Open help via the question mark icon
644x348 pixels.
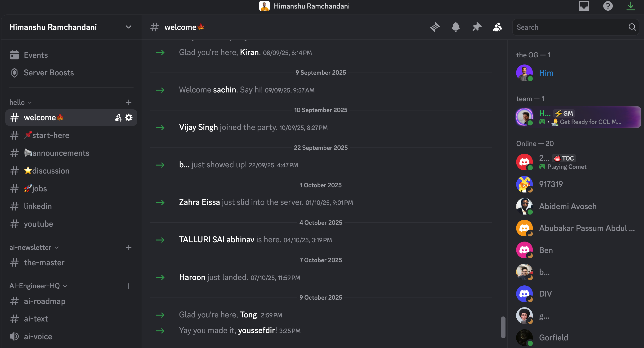click(608, 6)
